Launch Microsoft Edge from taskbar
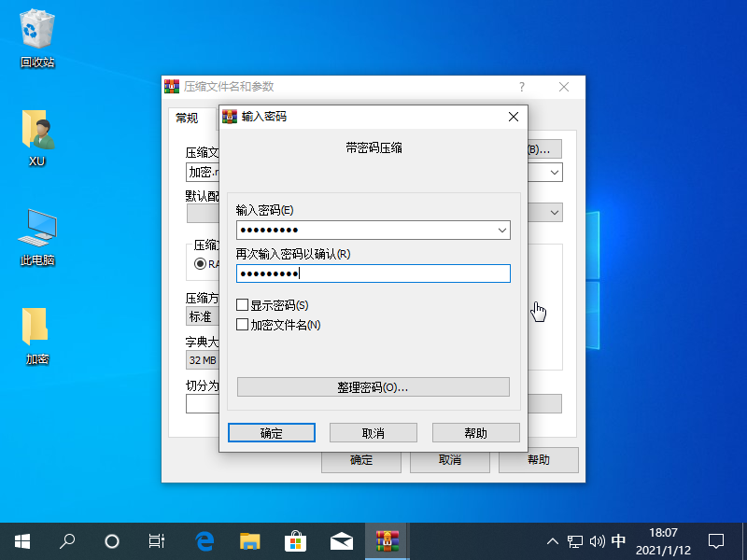The image size is (747, 560). click(x=204, y=540)
